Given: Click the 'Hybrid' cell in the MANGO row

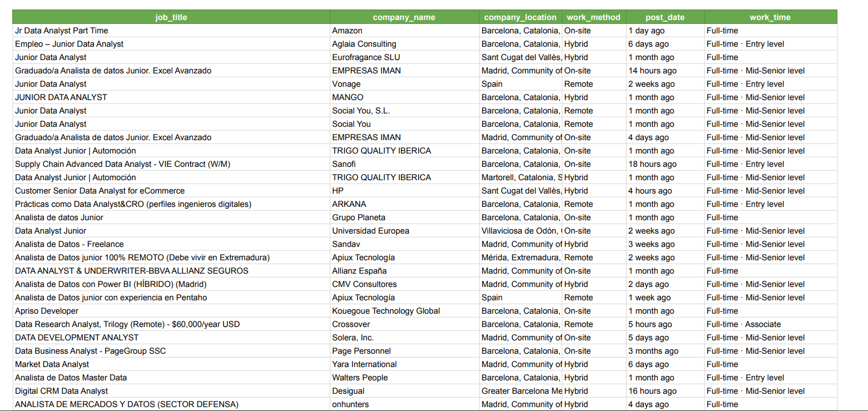Looking at the screenshot, I should tap(594, 97).
